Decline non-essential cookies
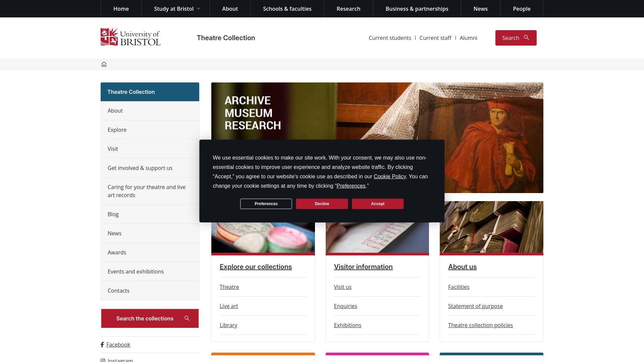This screenshot has height=362, width=644. 322,204
